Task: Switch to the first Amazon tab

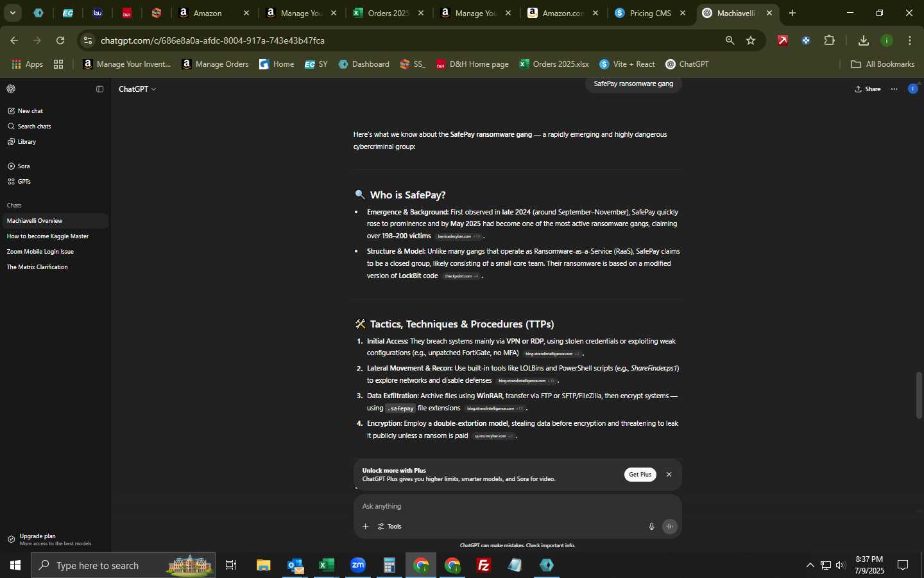Action: pyautogui.click(x=214, y=13)
